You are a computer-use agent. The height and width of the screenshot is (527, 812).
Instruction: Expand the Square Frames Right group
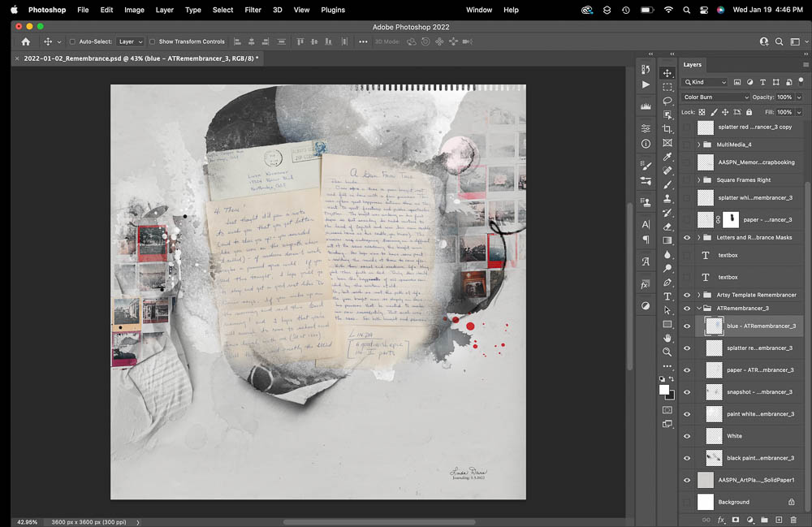698,180
